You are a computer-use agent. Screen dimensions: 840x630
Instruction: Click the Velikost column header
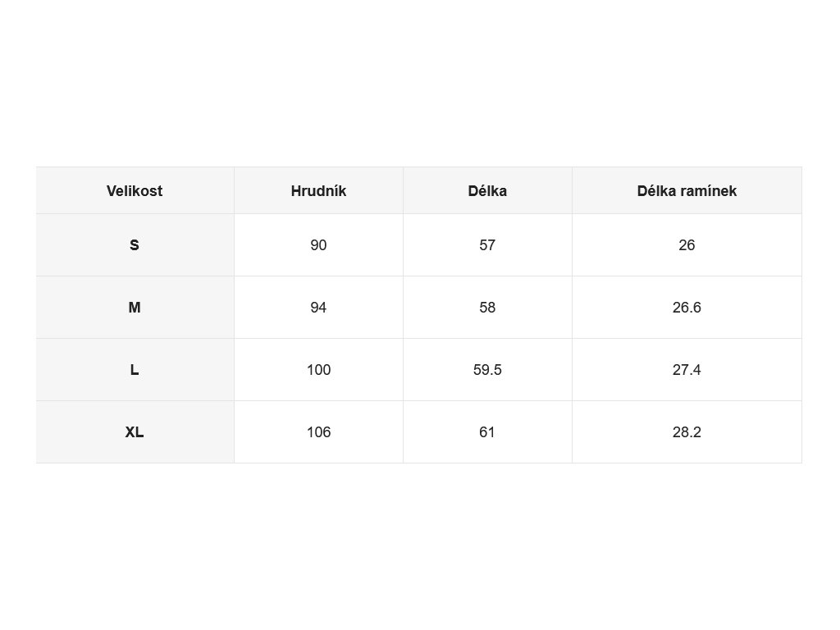click(x=135, y=190)
